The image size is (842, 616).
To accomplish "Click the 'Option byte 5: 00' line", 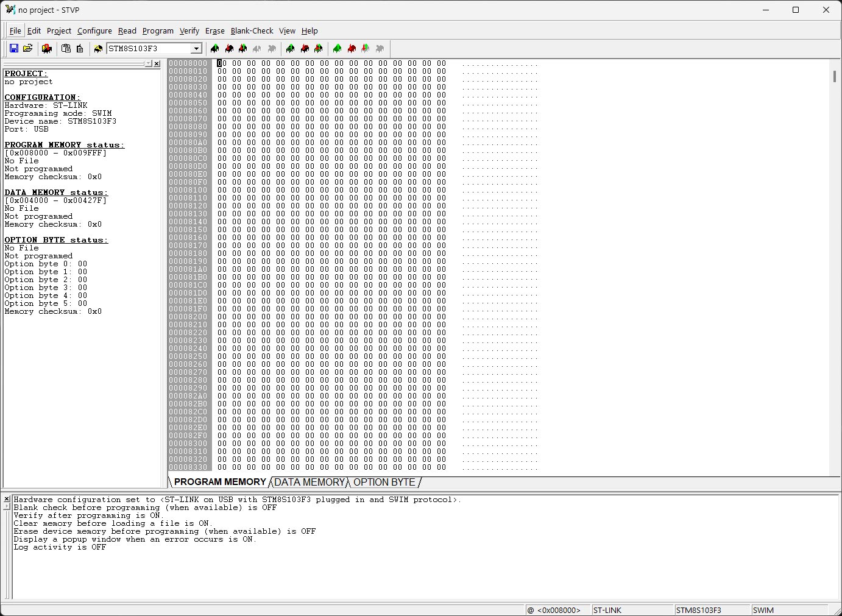I will tap(46, 303).
